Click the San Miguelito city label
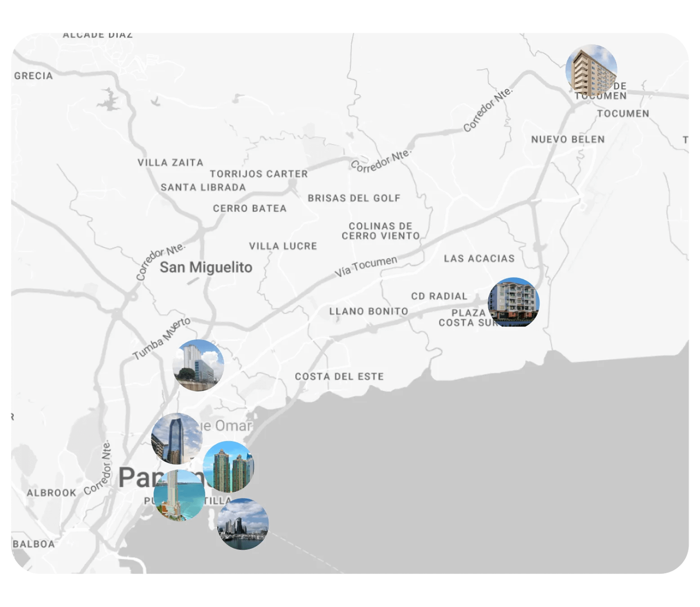This screenshot has width=700, height=607. click(x=206, y=268)
